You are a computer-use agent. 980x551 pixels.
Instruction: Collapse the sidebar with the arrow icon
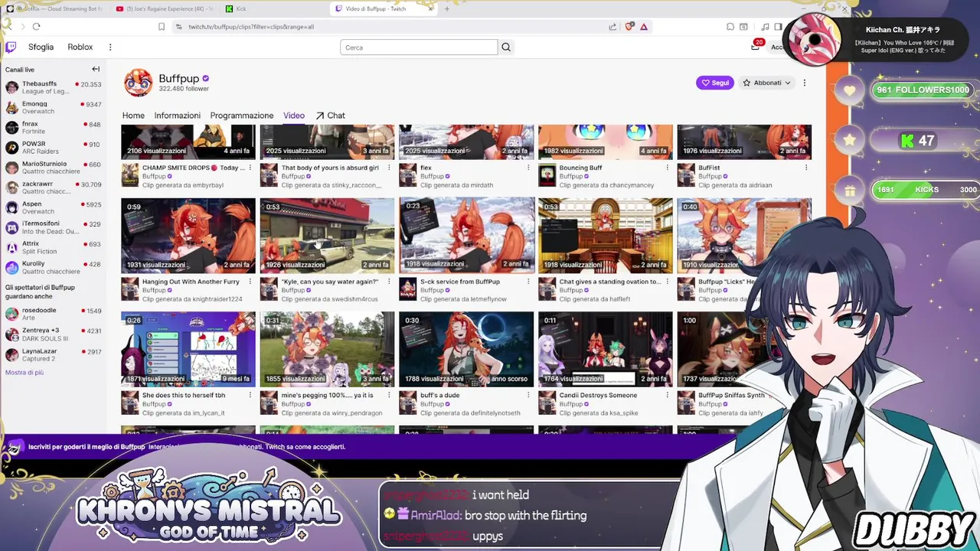96,70
